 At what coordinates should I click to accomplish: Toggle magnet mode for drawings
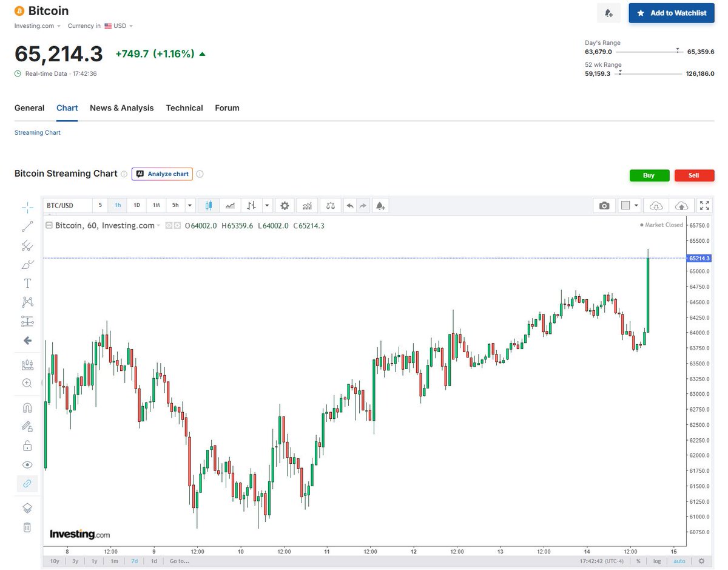[x=27, y=408]
